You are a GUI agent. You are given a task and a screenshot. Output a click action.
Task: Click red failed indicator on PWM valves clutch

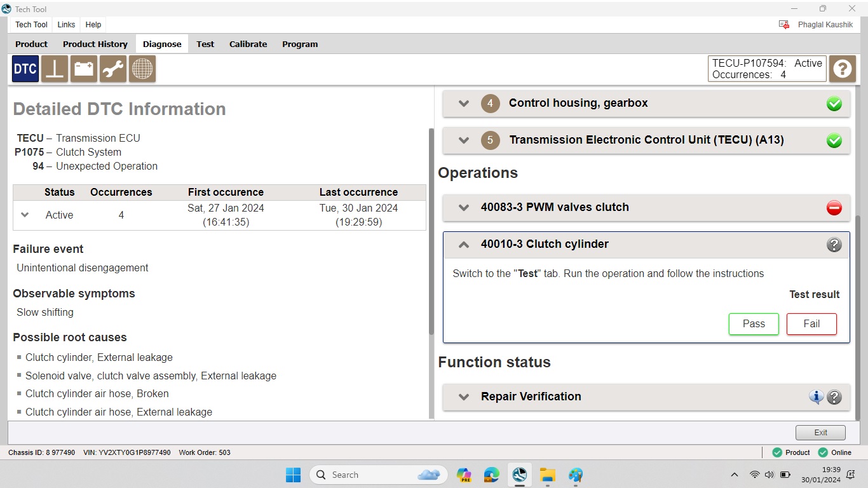(834, 207)
